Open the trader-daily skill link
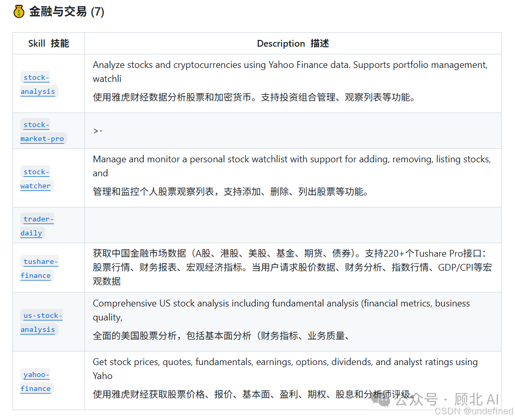This screenshot has width=515, height=420. click(x=37, y=226)
